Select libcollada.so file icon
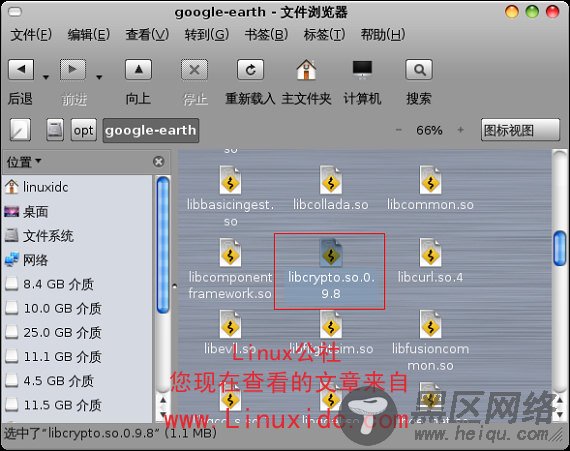This screenshot has height=451, width=570. point(330,180)
